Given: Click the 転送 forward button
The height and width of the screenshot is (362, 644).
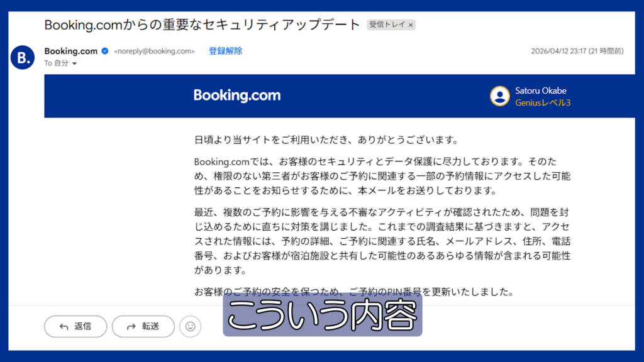Looking at the screenshot, I should click(143, 326).
